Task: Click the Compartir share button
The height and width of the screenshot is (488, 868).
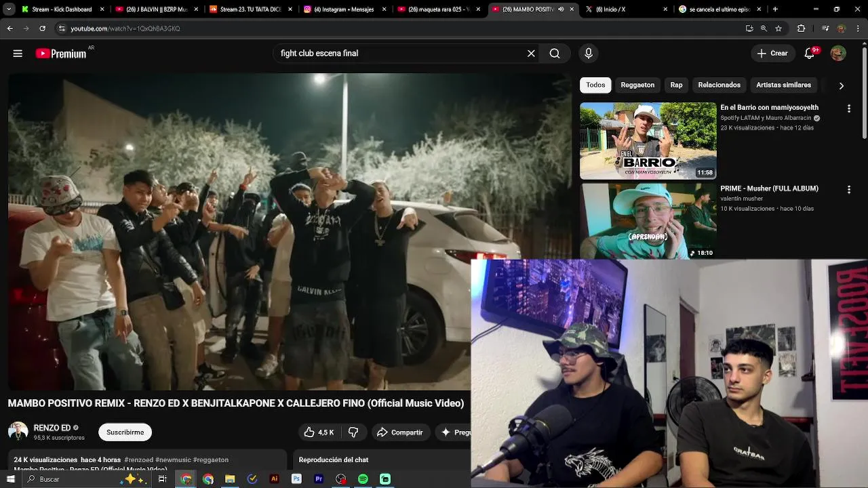Action: [x=399, y=432]
